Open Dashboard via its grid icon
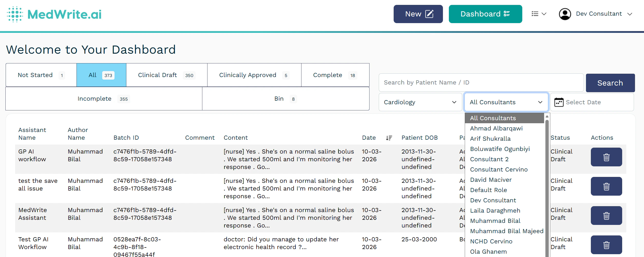The image size is (644, 257). pos(507,14)
